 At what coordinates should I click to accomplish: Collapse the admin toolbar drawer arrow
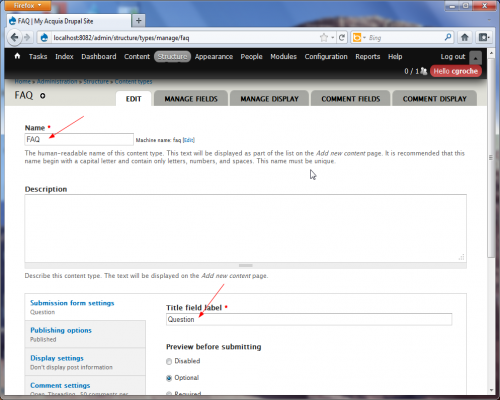(x=476, y=58)
